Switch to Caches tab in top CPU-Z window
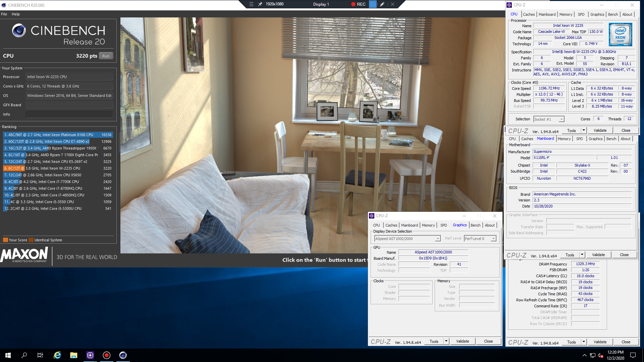This screenshot has width=644, height=362. [x=529, y=14]
